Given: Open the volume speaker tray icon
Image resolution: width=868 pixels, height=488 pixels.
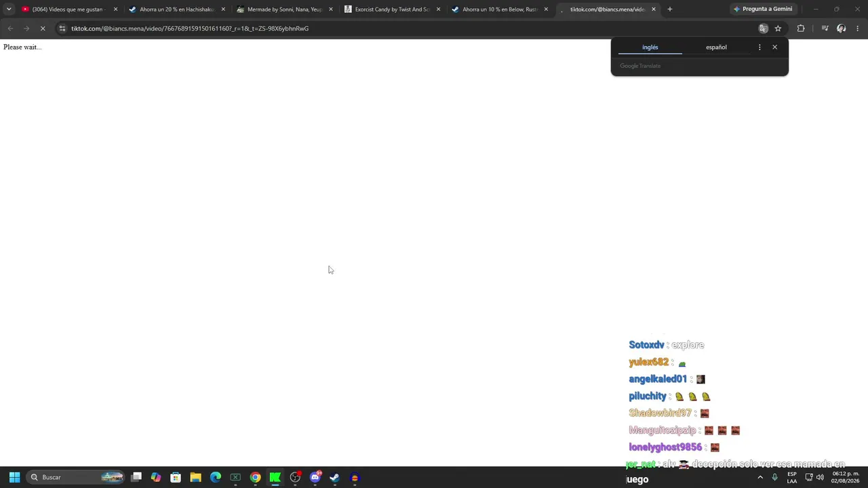Looking at the screenshot, I should 820,477.
